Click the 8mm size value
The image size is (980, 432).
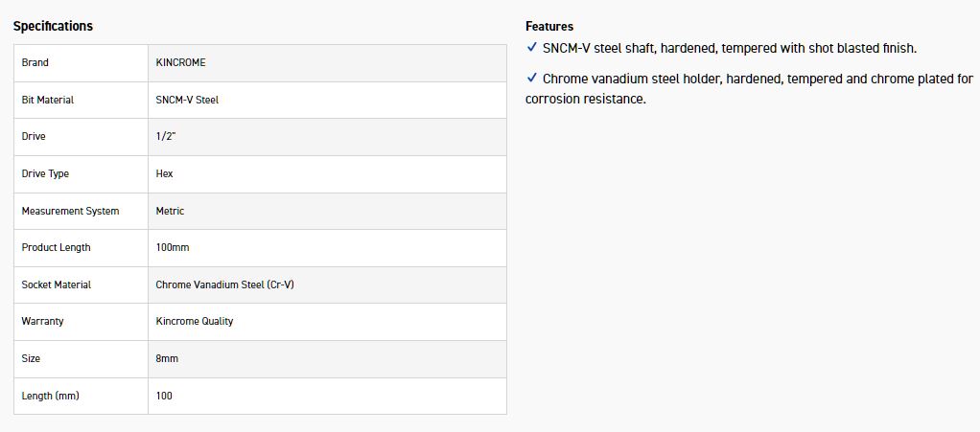(167, 358)
